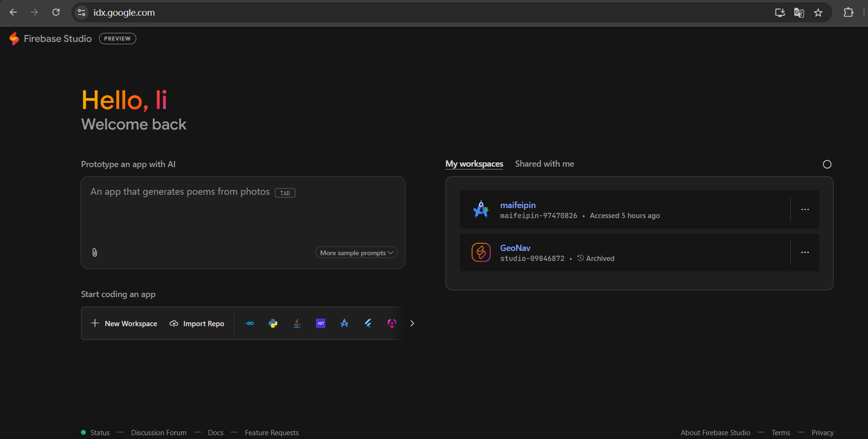Go forward in browser history
The image size is (868, 439).
pyautogui.click(x=34, y=12)
